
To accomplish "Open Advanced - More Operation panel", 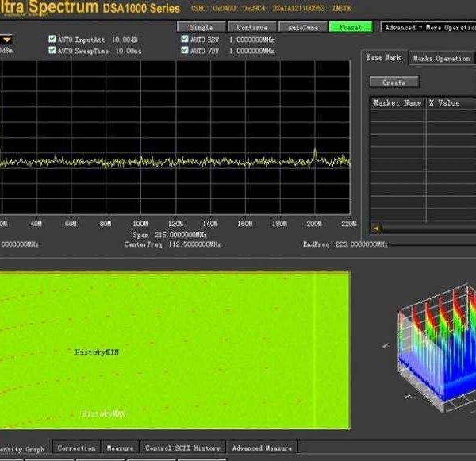I will pyautogui.click(x=428, y=27).
